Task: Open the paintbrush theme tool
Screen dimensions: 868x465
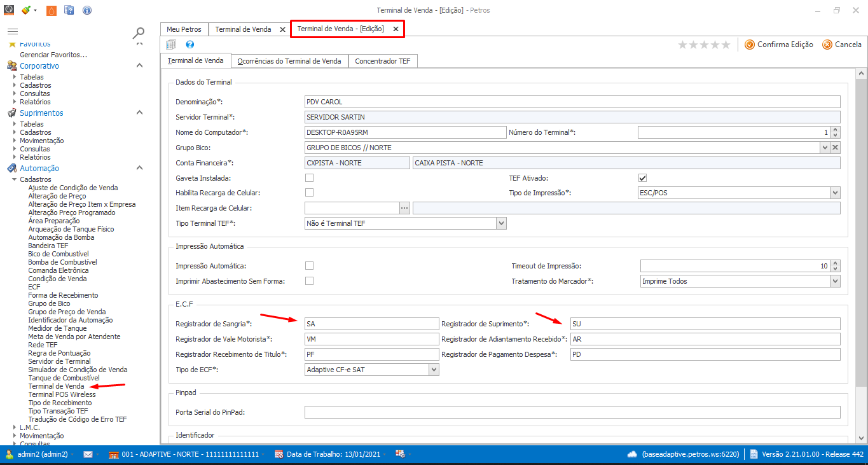Action: click(x=25, y=10)
